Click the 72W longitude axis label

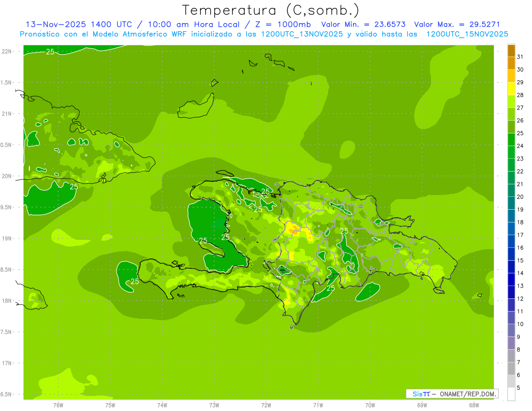(x=266, y=405)
